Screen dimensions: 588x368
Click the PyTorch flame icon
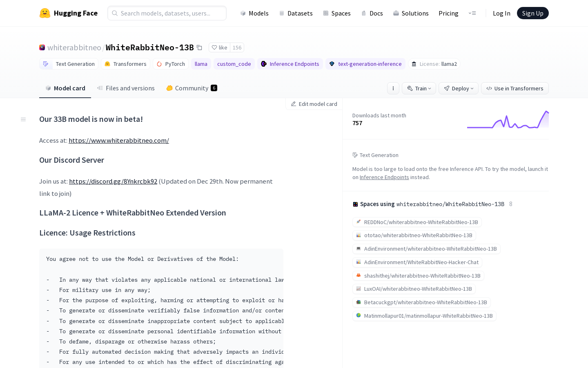tap(159, 64)
